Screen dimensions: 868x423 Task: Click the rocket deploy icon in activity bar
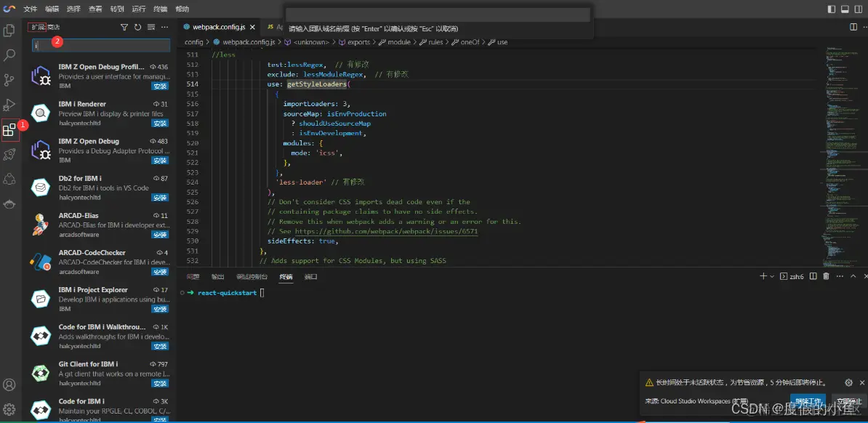9,155
